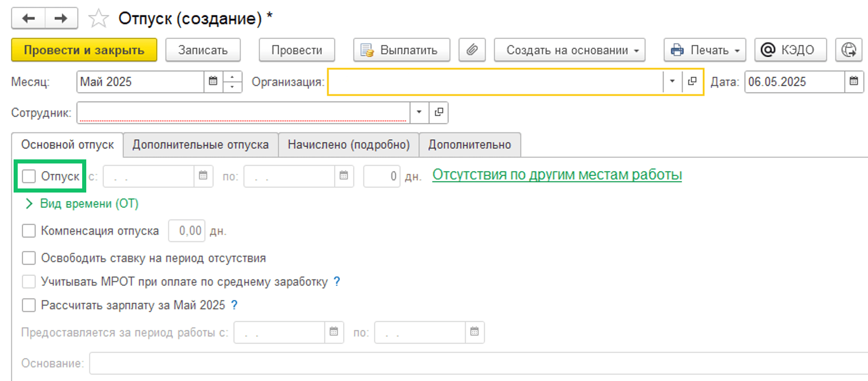Click the back arrow navigation icon
The height and width of the screenshot is (381, 868).
(x=28, y=18)
